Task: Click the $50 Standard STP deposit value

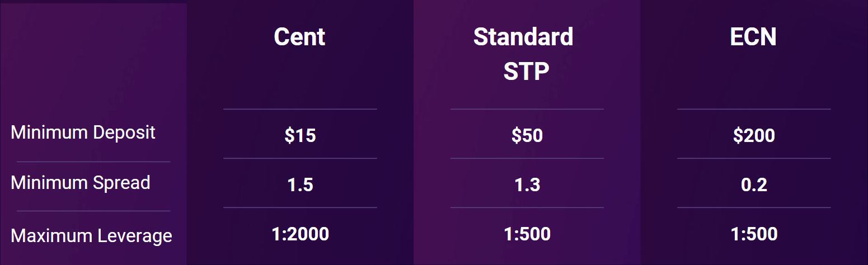Action: click(x=527, y=135)
